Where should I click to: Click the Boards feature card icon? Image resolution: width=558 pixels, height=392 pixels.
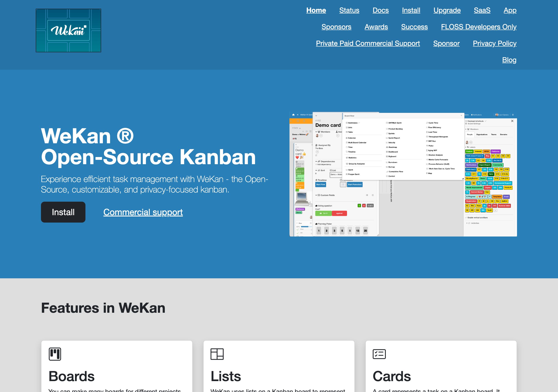click(x=55, y=354)
